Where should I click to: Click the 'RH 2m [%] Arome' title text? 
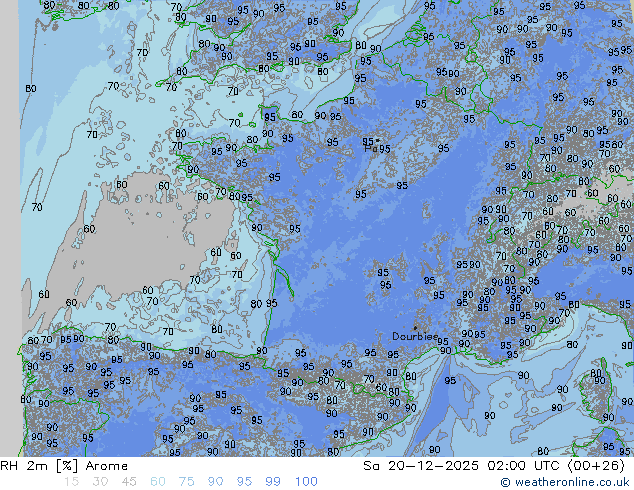(64, 466)
